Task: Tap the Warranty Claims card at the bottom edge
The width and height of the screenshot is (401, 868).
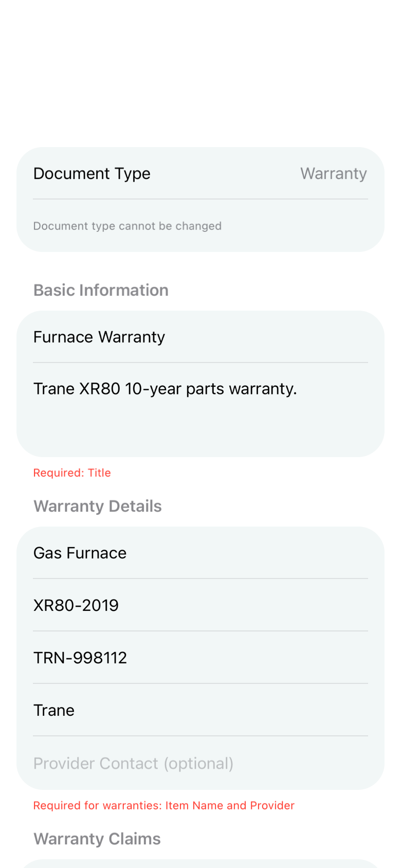Action: pyautogui.click(x=200, y=864)
